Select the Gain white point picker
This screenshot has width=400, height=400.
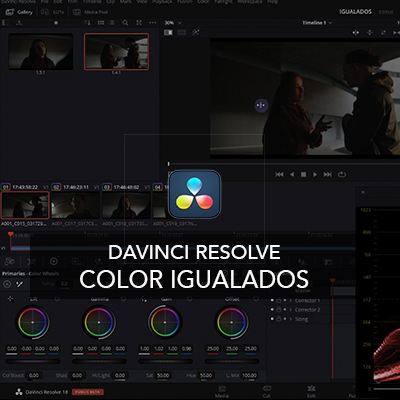click(x=144, y=299)
